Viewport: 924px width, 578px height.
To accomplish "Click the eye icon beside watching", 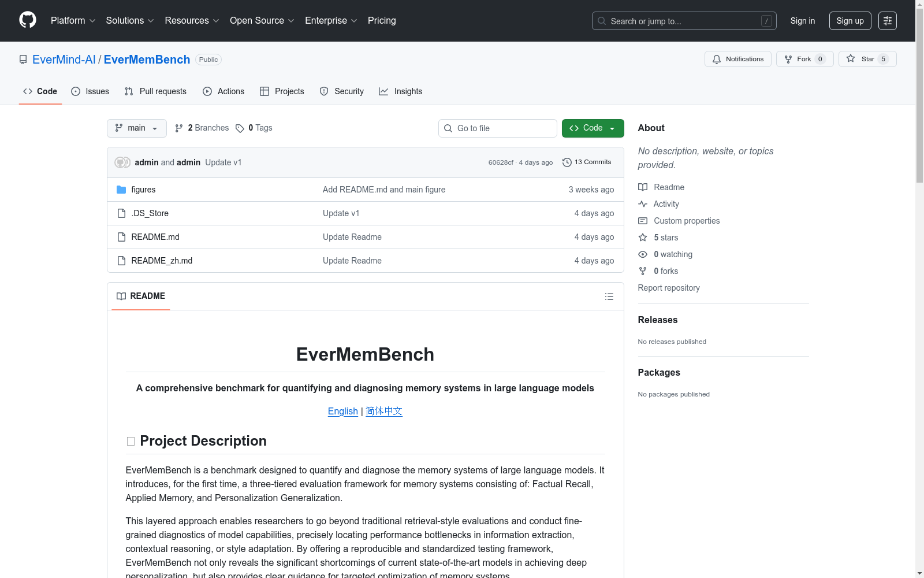I will tap(643, 254).
